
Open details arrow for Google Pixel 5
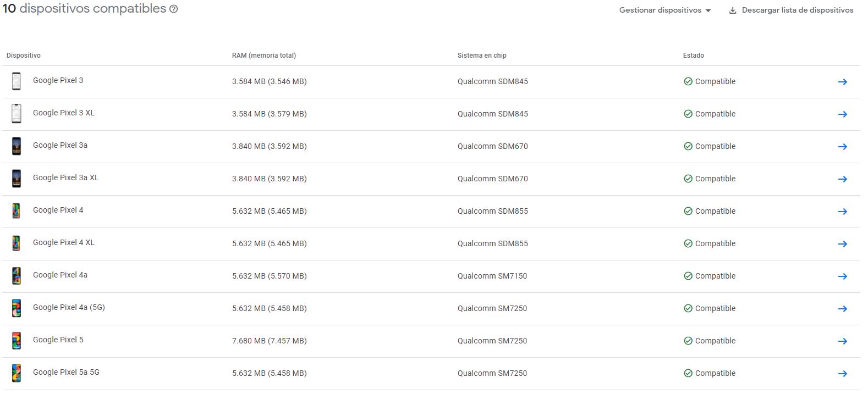[842, 341]
